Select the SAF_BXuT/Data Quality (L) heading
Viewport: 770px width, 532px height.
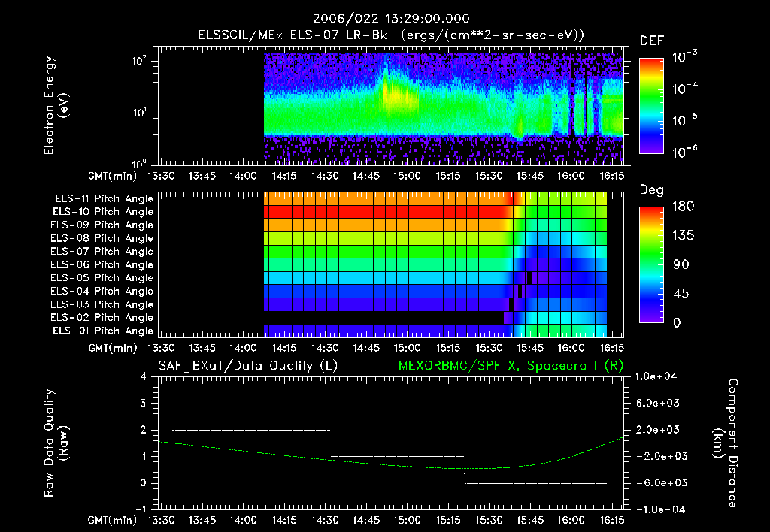click(248, 366)
